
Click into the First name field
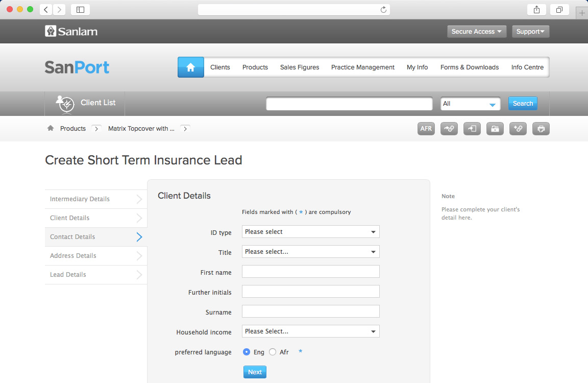click(x=310, y=272)
